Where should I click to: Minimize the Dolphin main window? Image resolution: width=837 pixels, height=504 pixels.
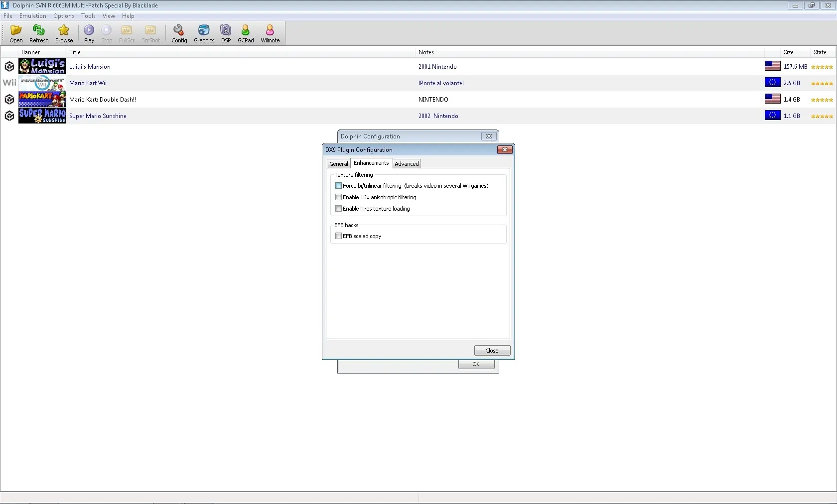795,5
